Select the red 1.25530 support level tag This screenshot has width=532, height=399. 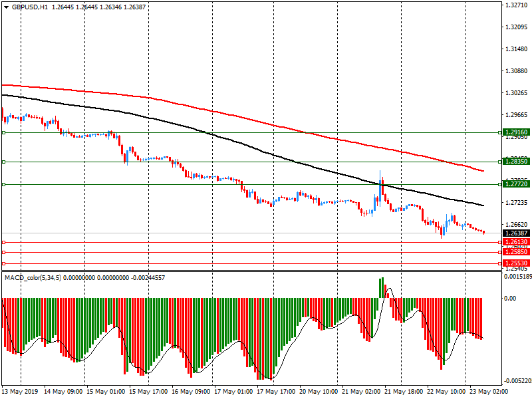[516, 263]
